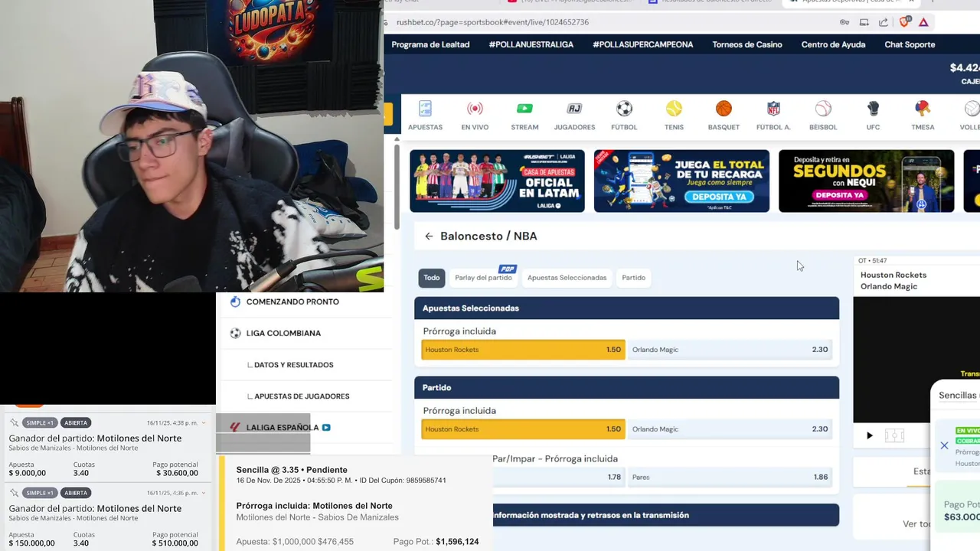Select the Apuestas Seleccionadas tab
Screen dimensions: 980x551
point(567,278)
